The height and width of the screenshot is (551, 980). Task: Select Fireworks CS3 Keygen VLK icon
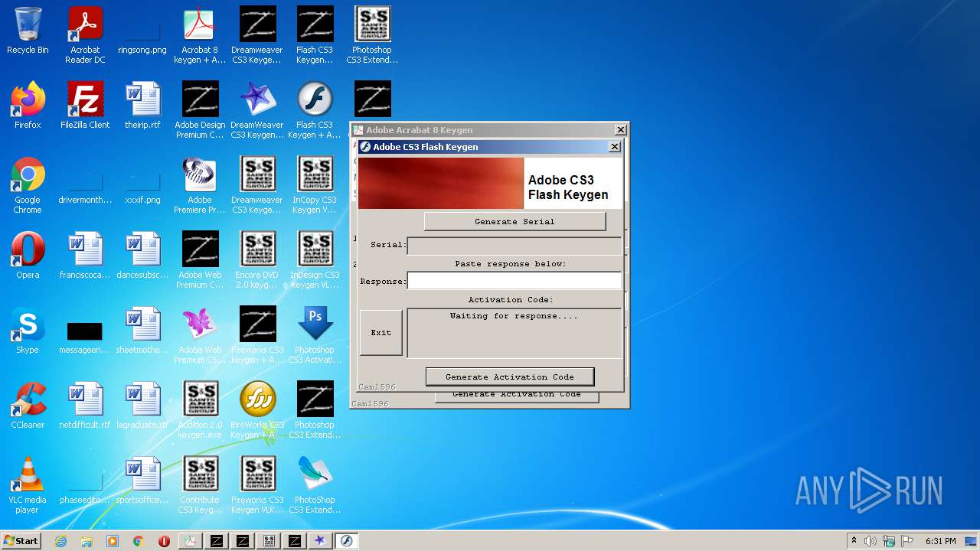pos(257,485)
